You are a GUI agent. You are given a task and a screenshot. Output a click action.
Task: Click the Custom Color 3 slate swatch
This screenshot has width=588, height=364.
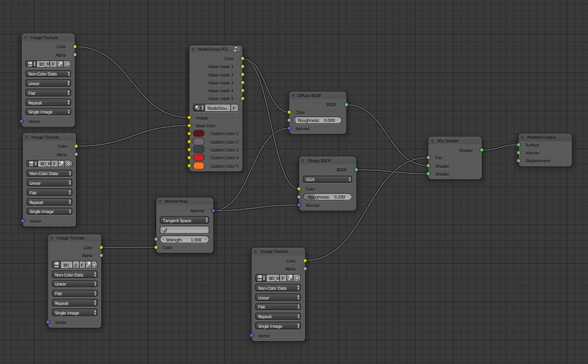tap(199, 150)
